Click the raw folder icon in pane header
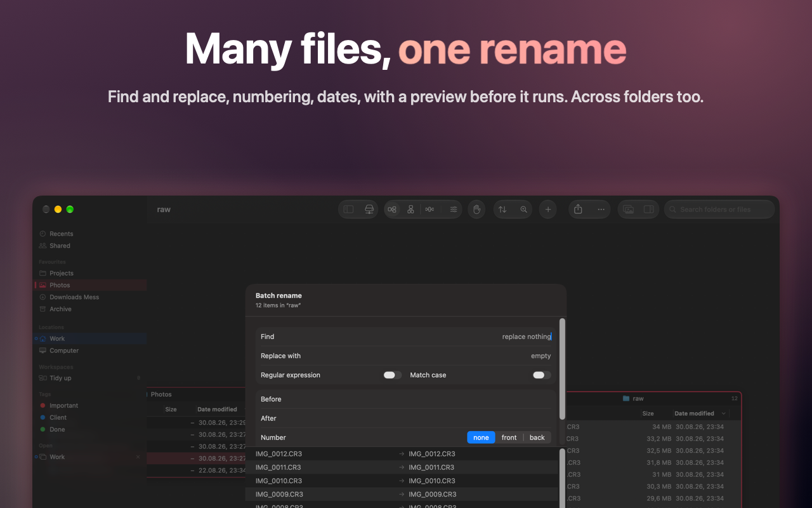 626,399
